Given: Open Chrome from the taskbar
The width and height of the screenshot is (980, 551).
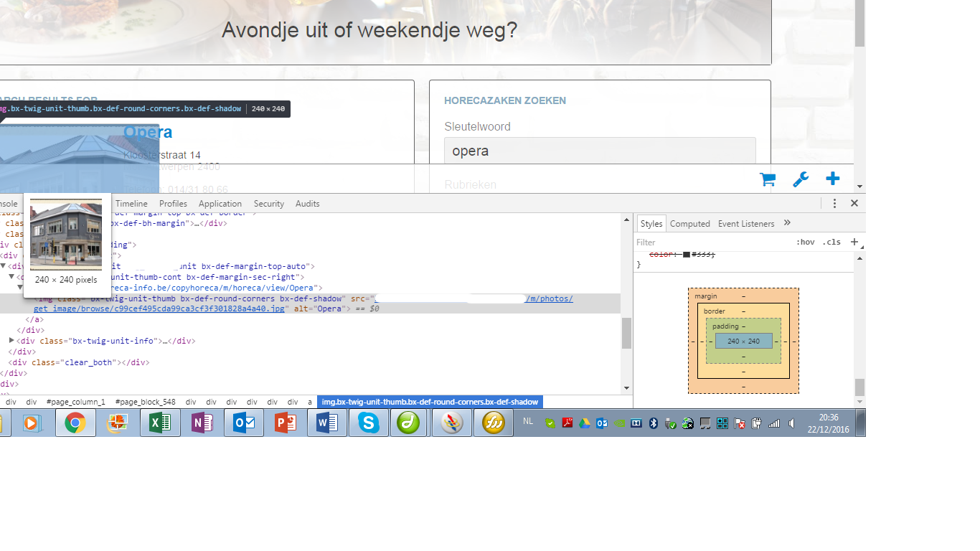Looking at the screenshot, I should (75, 423).
